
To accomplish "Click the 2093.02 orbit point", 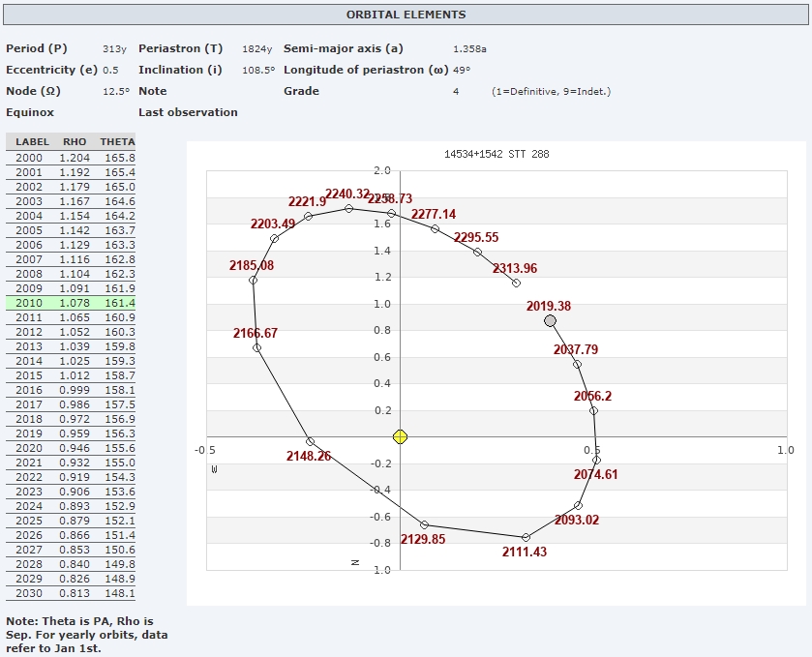I will click(578, 505).
